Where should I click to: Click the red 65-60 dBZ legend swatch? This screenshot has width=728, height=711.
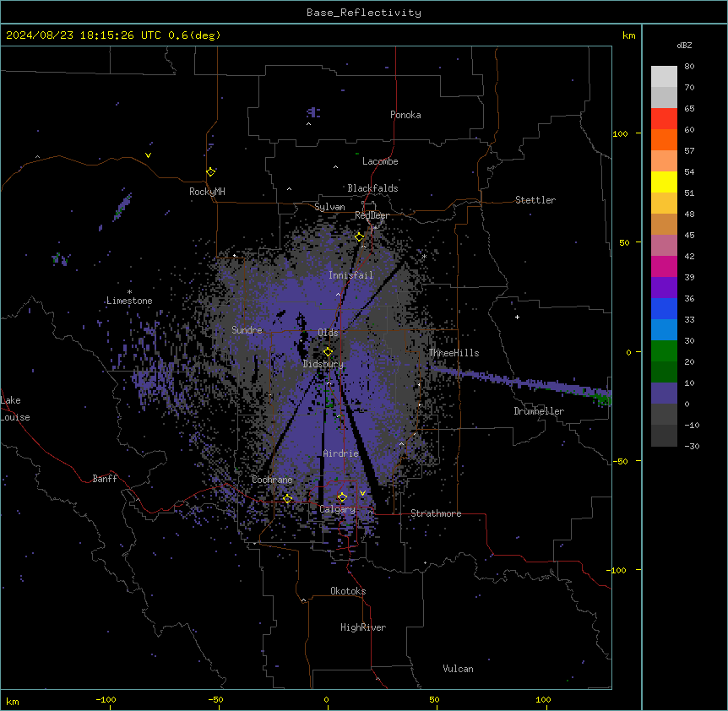click(x=664, y=118)
